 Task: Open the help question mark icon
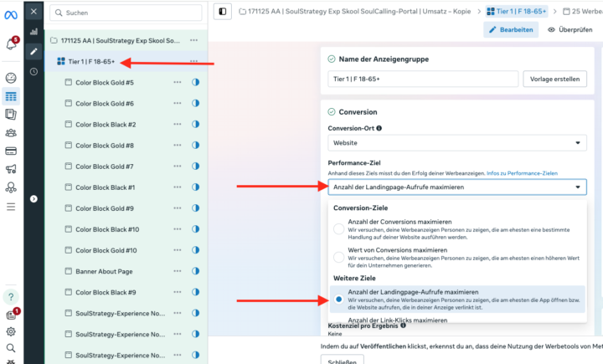click(11, 297)
